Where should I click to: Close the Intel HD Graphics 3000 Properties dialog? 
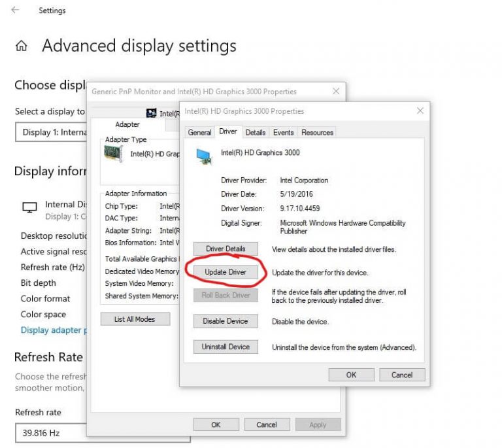tap(420, 111)
